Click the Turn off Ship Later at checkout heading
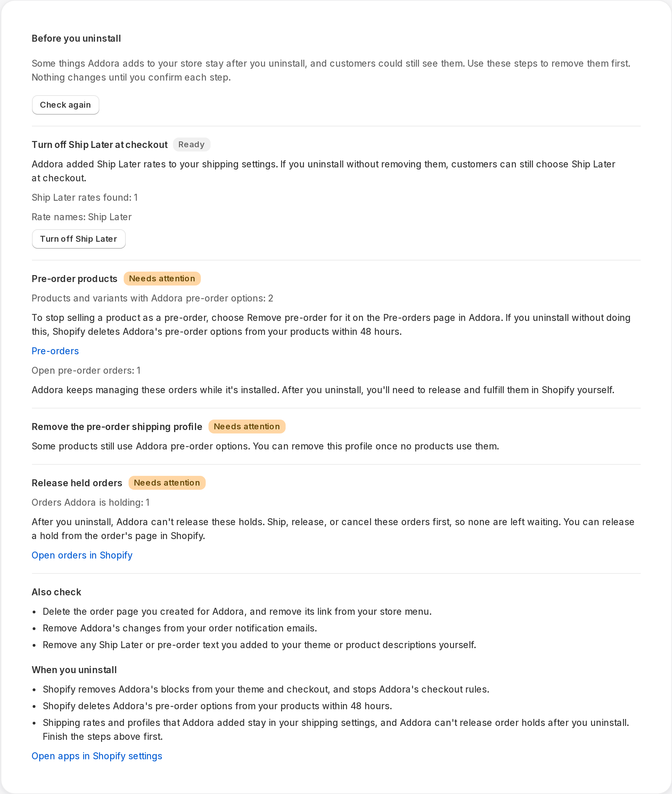This screenshot has width=672, height=794. pos(99,145)
